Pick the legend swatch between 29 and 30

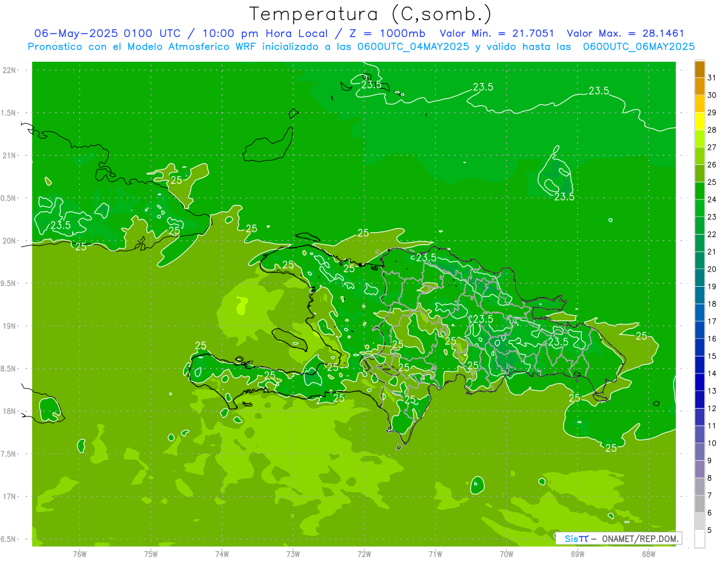699,104
